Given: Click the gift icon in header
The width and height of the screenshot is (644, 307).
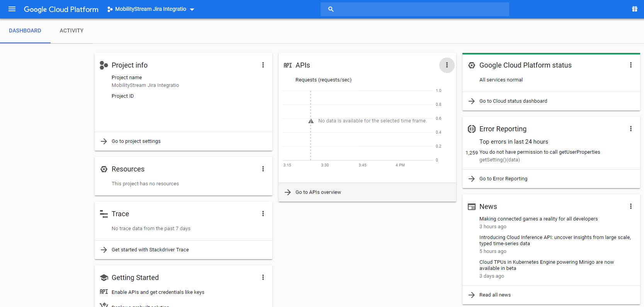Looking at the screenshot, I should click(x=634, y=9).
